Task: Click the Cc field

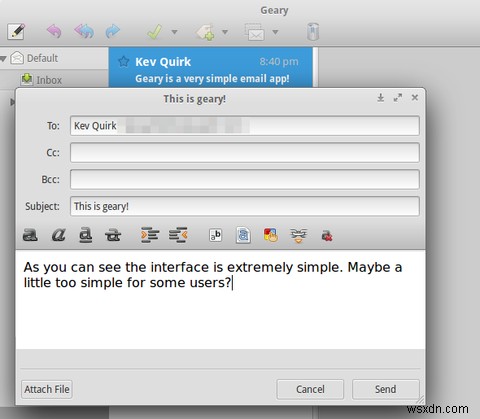Action: click(x=245, y=153)
